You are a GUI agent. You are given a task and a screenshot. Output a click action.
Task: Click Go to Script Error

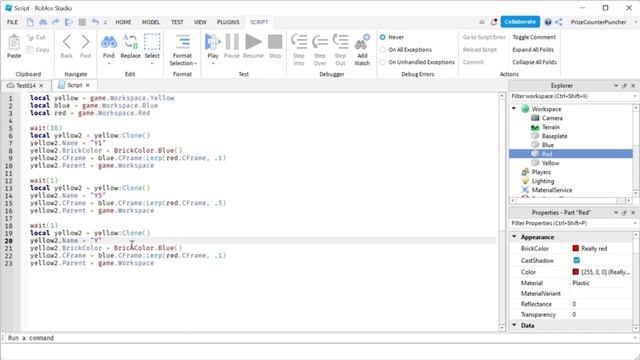pos(484,37)
